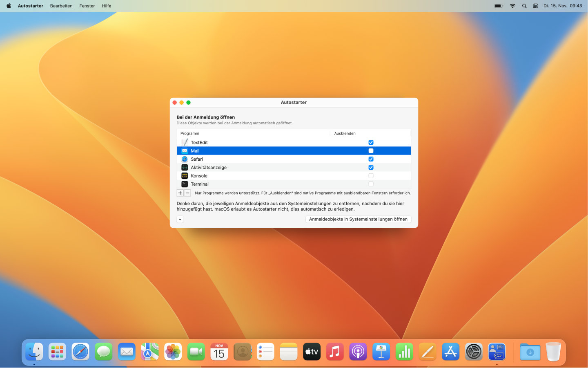Click the Safari compass icon in the list
This screenshot has width=588, height=368.
[x=185, y=159]
